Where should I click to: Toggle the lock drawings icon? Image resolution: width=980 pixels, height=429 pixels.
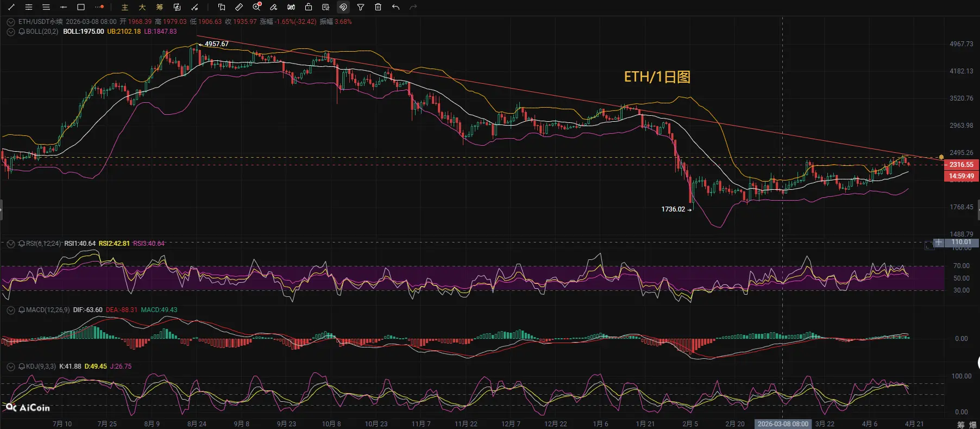(309, 7)
